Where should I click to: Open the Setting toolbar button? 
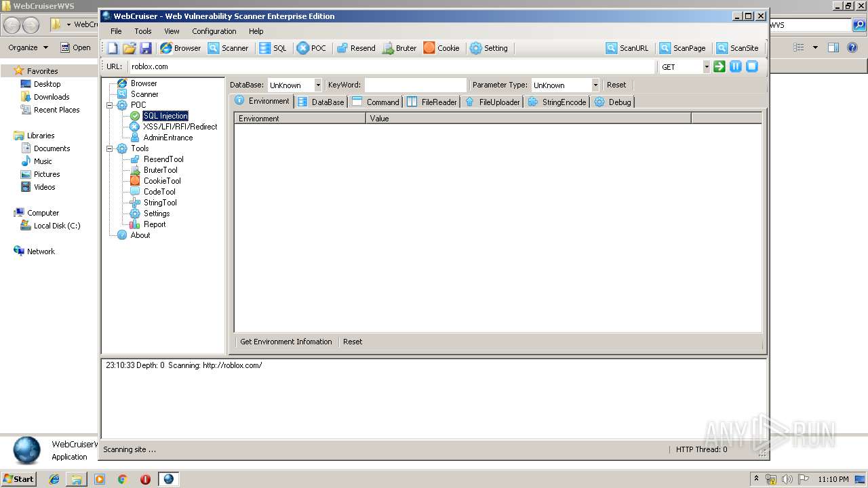tap(489, 48)
